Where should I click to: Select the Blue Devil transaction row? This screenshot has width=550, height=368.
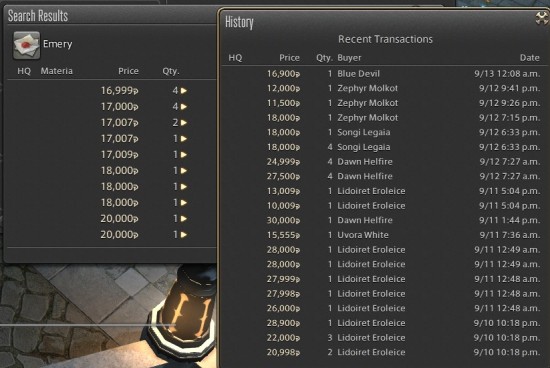384,74
